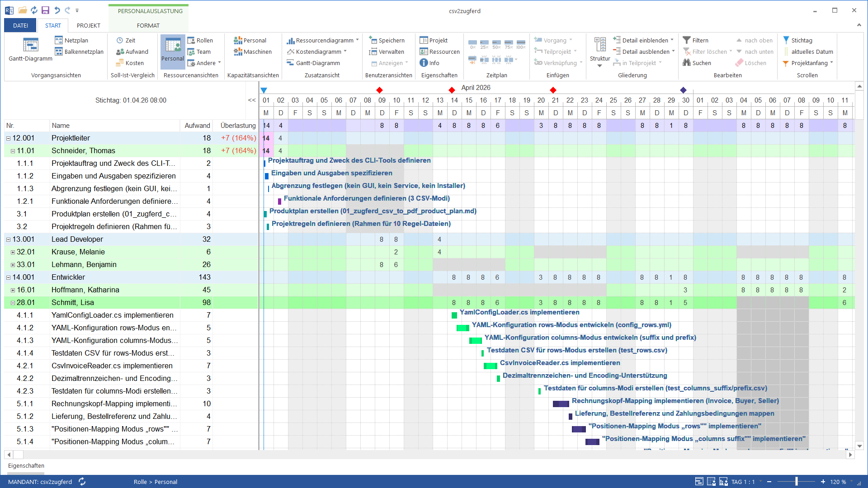Image resolution: width=868 pixels, height=488 pixels.
Task: Open the Kostendiagramm dropdown
Action: pos(317,52)
